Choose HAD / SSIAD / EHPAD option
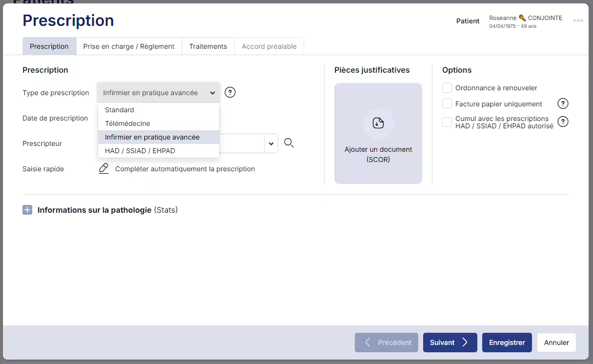593x364 pixels. [140, 151]
